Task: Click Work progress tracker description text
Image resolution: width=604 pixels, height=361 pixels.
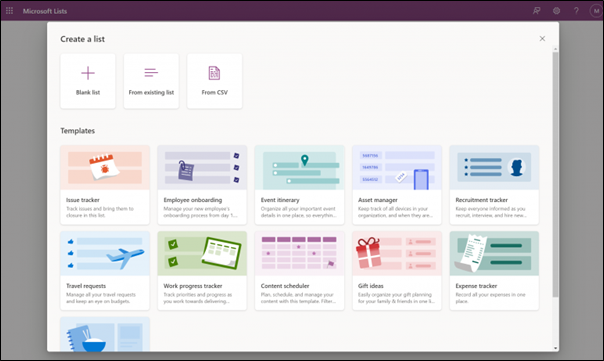Action: click(x=198, y=298)
